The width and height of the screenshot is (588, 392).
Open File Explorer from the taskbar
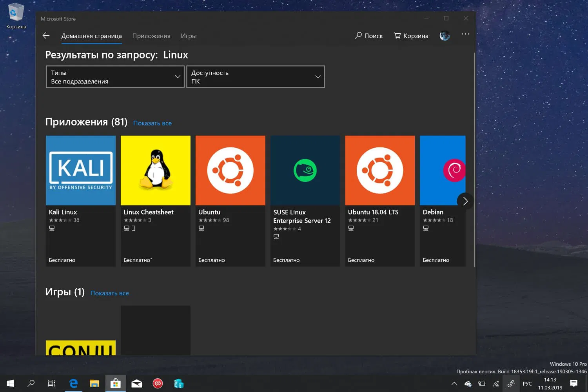[94, 383]
